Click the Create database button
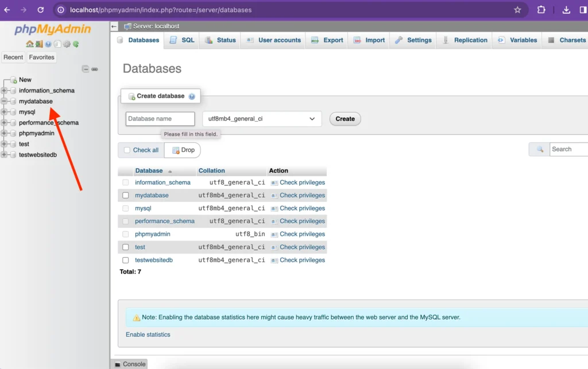 point(345,119)
